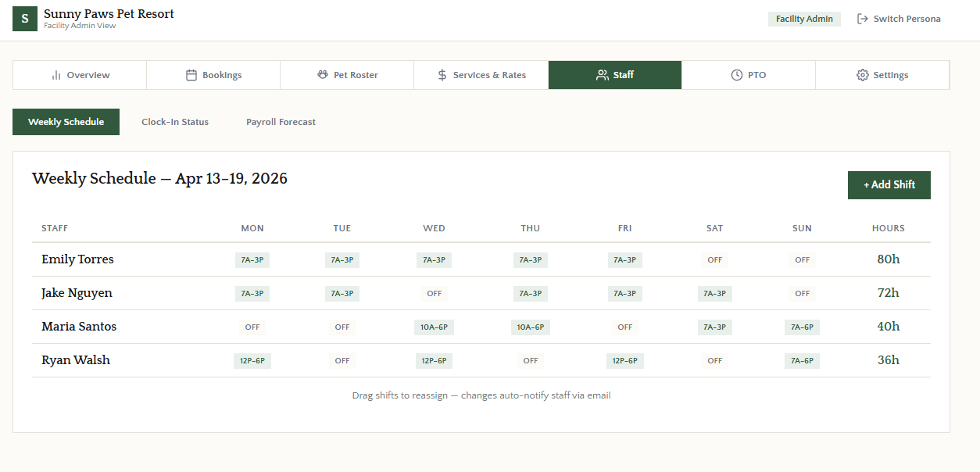Click the Switch Persona link
This screenshot has width=980, height=472.
click(899, 19)
